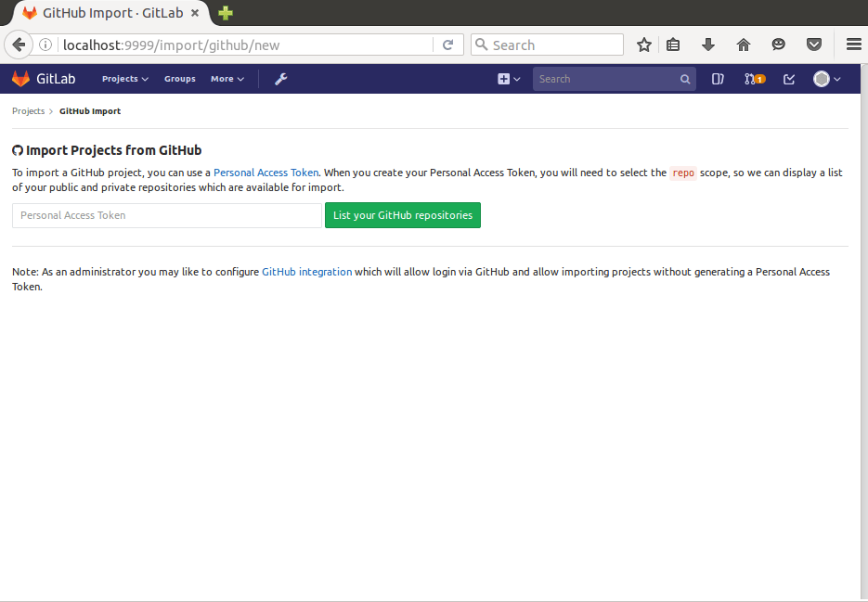Click the GitLab search magnifier icon
Screen dimensions: 868x602
tap(685, 79)
